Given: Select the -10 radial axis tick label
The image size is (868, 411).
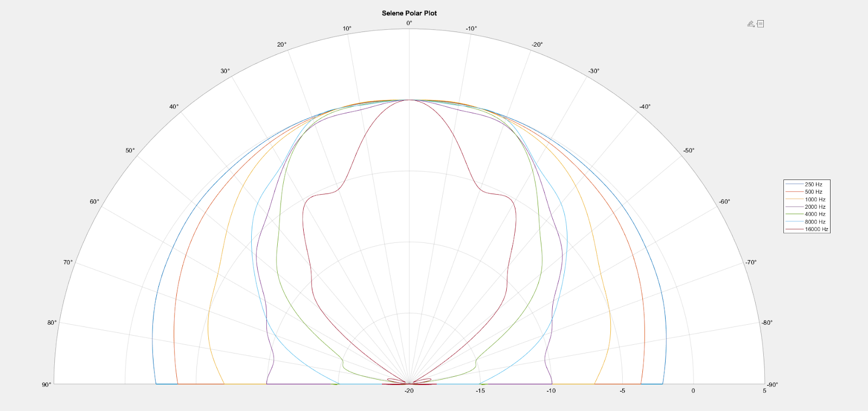Looking at the screenshot, I should click(551, 391).
